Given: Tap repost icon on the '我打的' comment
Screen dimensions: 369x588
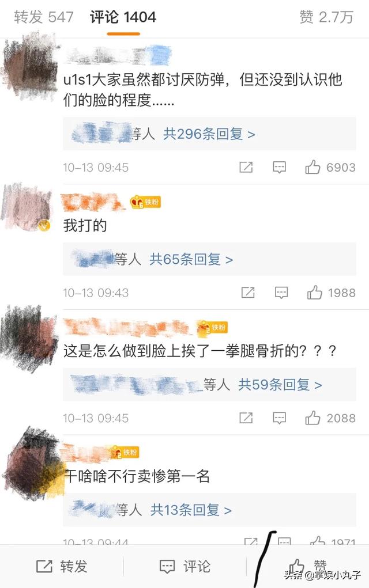Looking at the screenshot, I should click(248, 293).
